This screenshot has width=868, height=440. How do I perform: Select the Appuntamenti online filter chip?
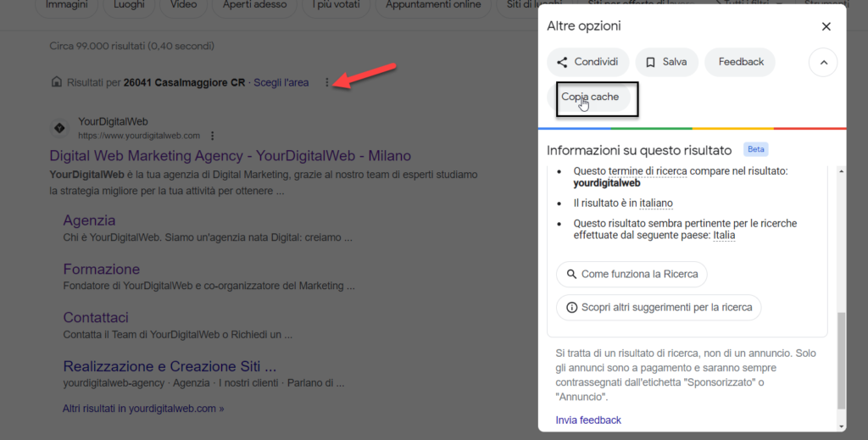[433, 6]
